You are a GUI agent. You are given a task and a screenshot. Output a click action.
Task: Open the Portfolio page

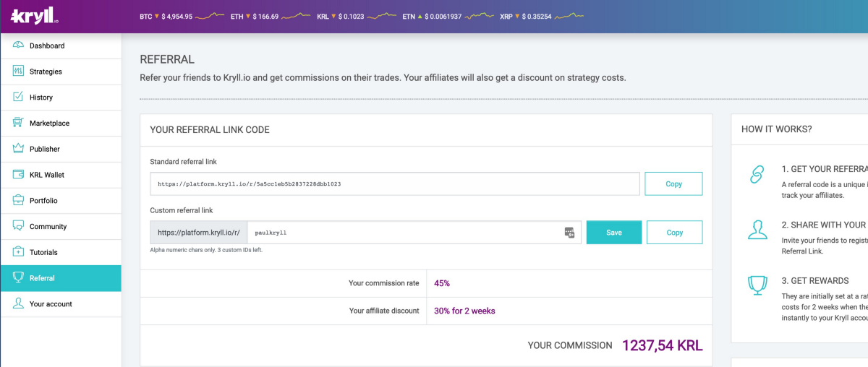click(61, 200)
